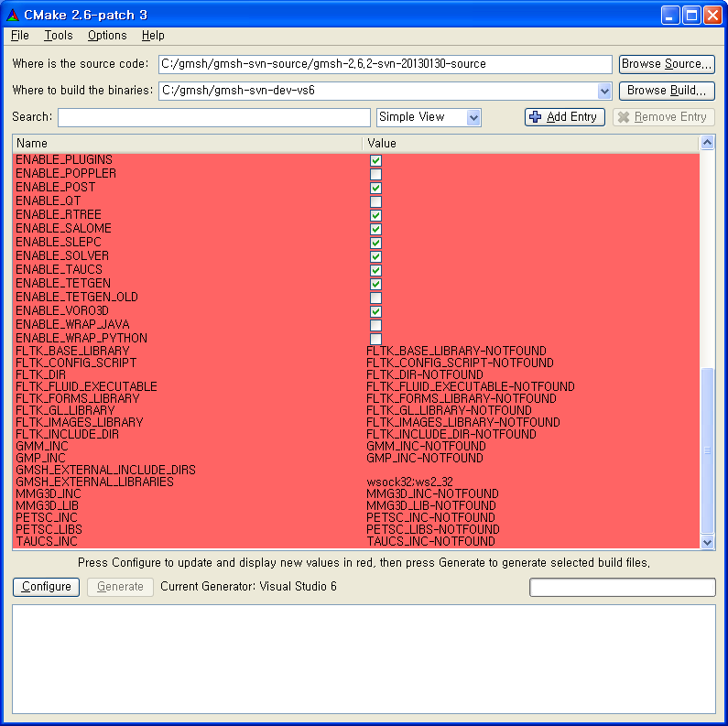Toggle ENABLE_TAUCS checkbox
The height and width of the screenshot is (726, 728).
[375, 270]
